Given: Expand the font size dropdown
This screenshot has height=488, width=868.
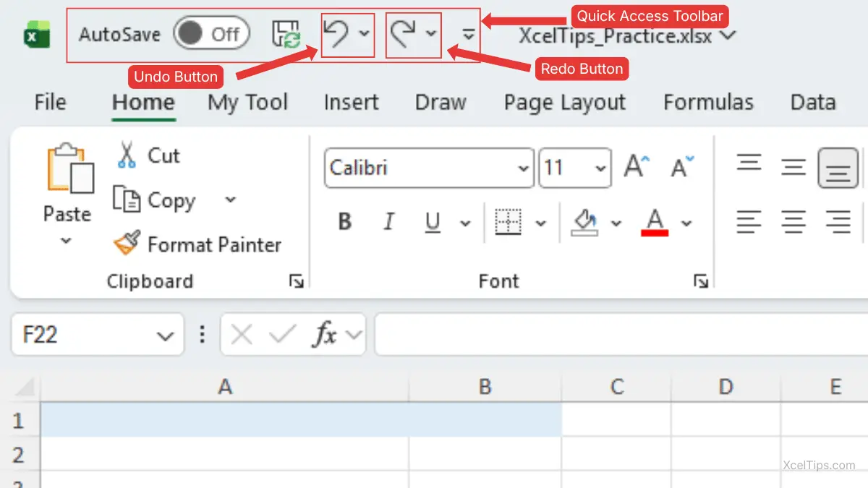Looking at the screenshot, I should [x=600, y=168].
